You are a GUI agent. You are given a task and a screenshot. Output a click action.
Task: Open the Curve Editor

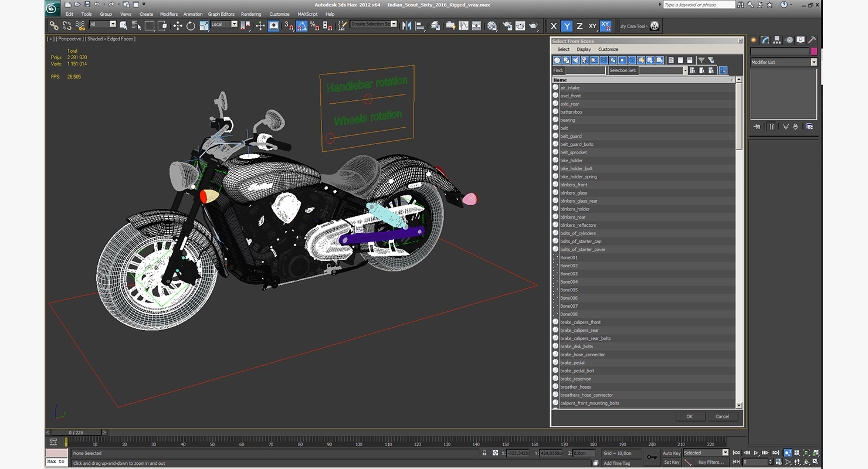pyautogui.click(x=463, y=26)
